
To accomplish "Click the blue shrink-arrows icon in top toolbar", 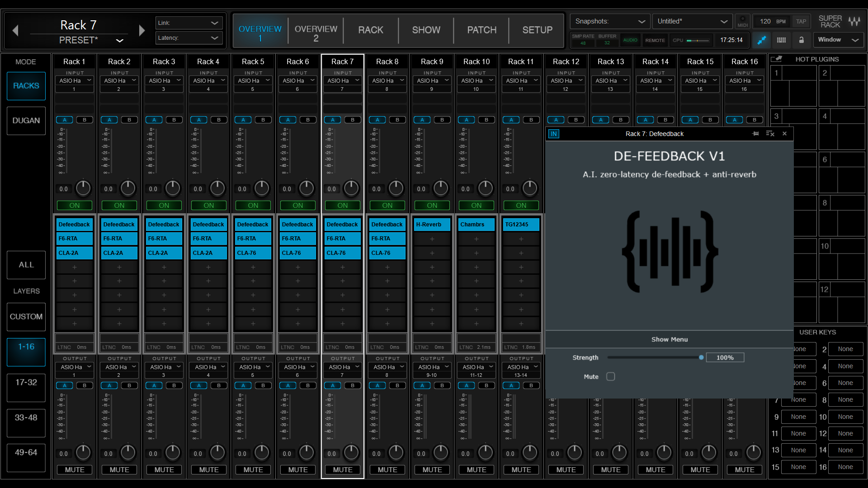I will pos(762,40).
